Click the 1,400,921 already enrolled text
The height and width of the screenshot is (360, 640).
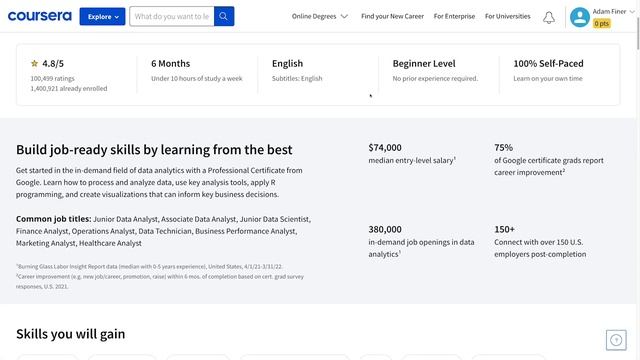coord(69,88)
